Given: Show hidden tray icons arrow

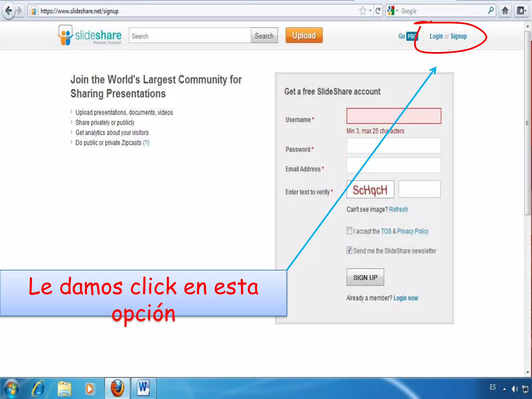Looking at the screenshot, I should point(504,389).
